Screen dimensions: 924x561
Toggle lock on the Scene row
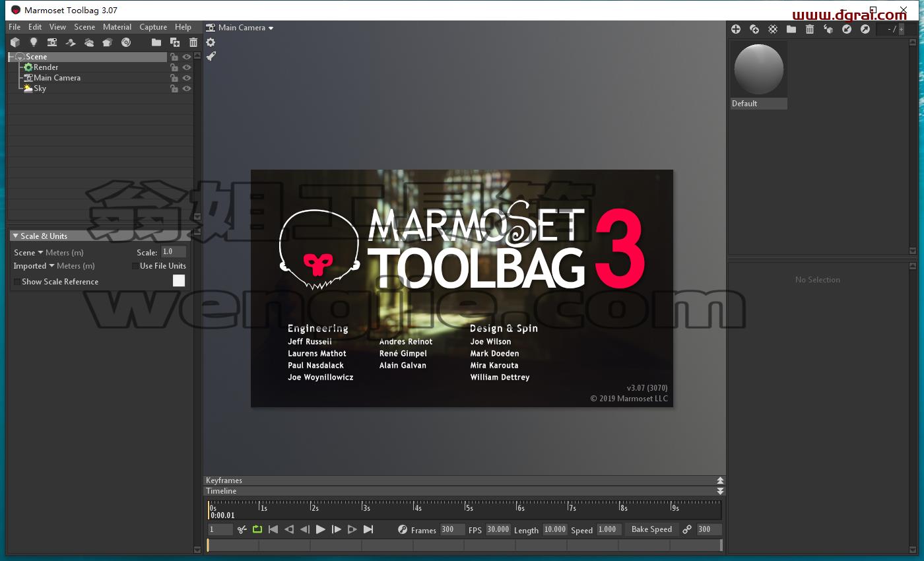[x=174, y=57]
